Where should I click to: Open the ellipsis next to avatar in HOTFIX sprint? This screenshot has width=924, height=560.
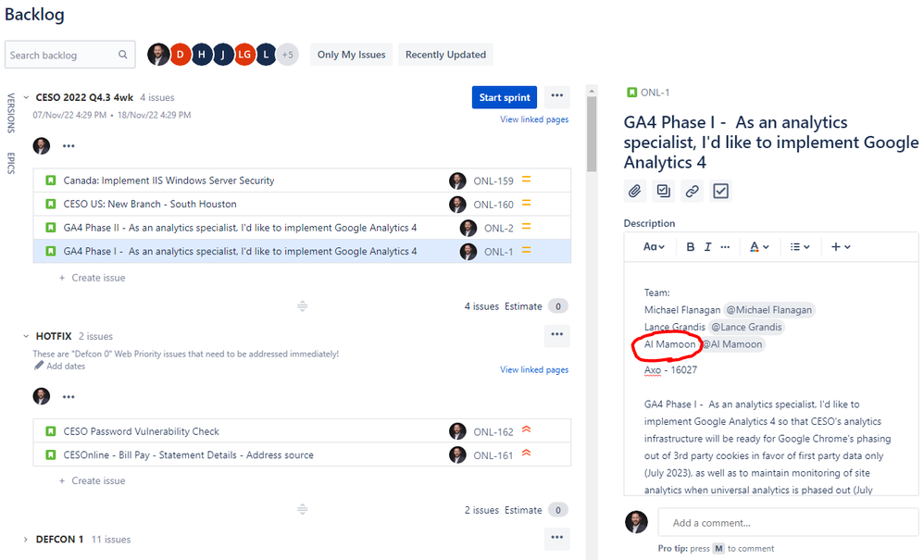coord(69,397)
